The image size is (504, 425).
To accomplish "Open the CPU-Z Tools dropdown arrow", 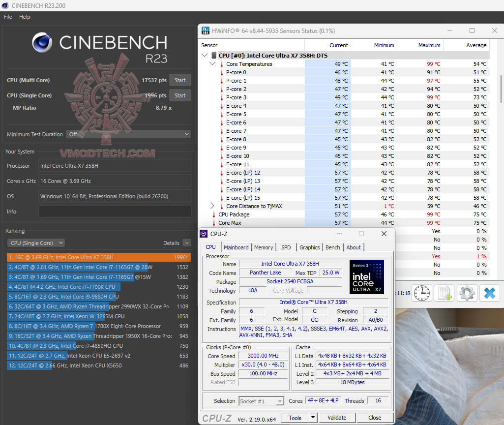I will point(313,417).
